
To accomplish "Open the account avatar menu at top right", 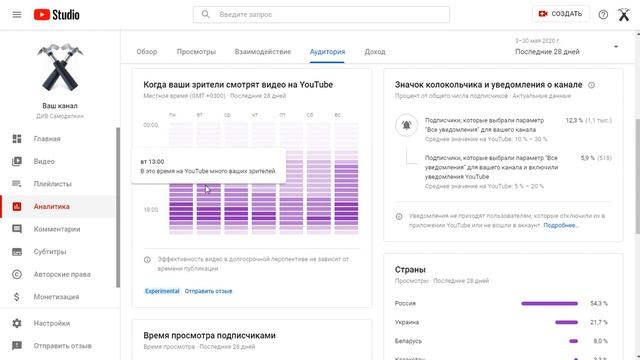I will click(624, 15).
